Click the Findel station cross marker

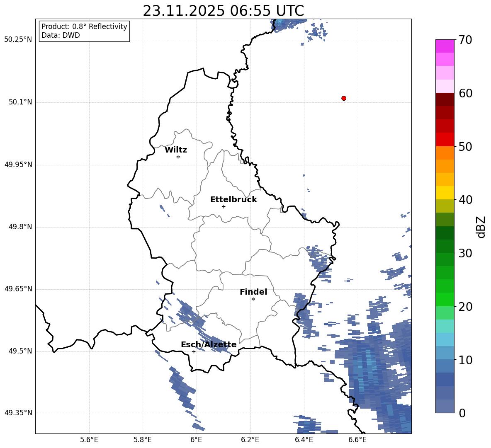click(x=253, y=299)
